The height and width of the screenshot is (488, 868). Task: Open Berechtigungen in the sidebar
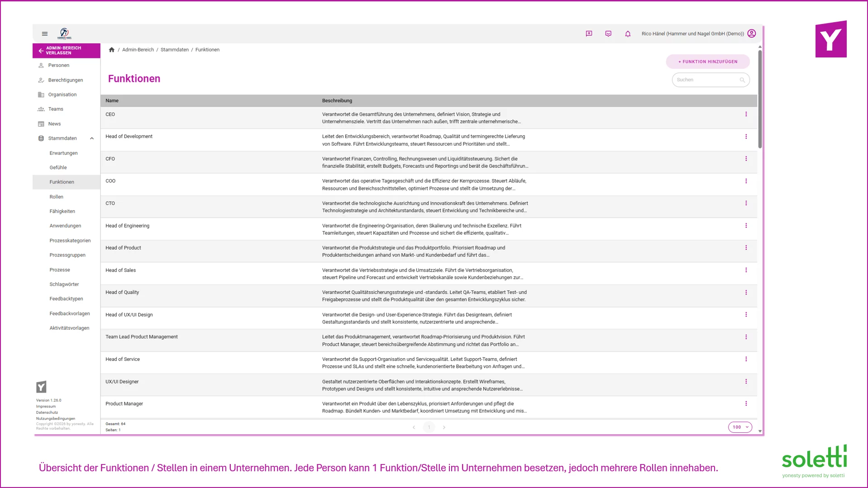click(x=67, y=80)
